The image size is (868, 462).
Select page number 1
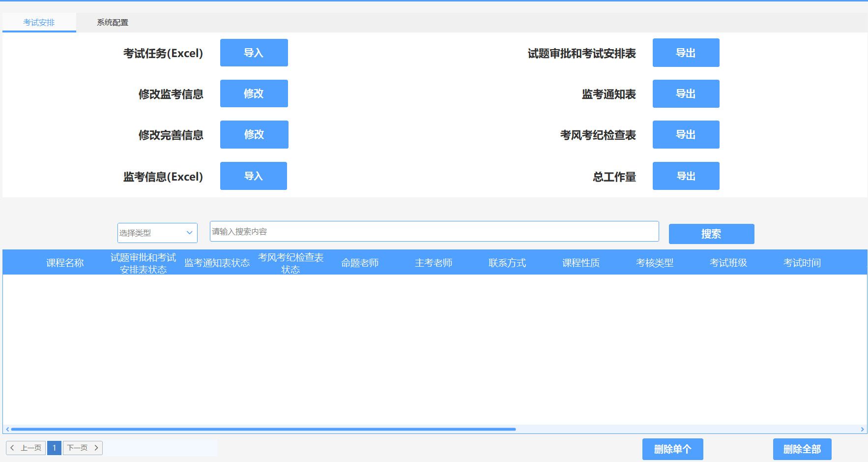tap(54, 448)
